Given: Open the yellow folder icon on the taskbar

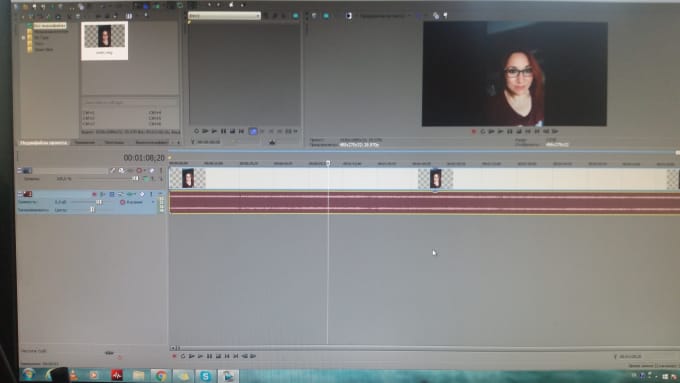Looking at the screenshot, I should 139,375.
